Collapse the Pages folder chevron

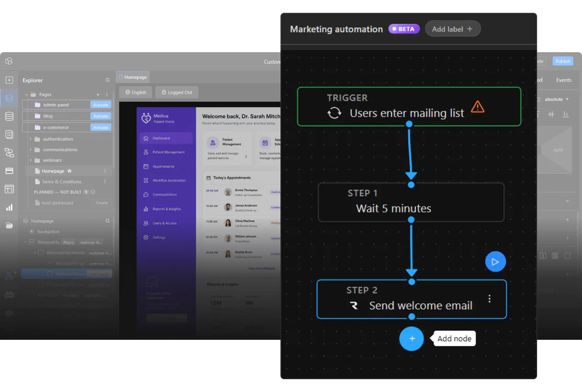27,95
